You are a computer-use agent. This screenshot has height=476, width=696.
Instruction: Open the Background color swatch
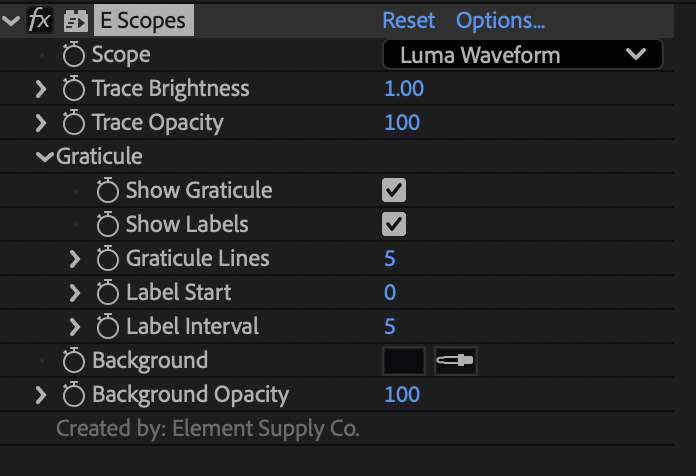pos(403,361)
